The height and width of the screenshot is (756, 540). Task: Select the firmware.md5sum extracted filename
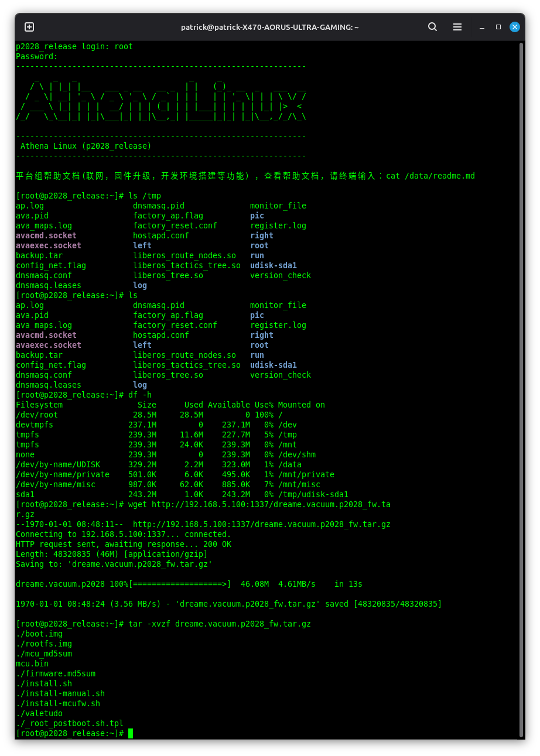(x=55, y=673)
